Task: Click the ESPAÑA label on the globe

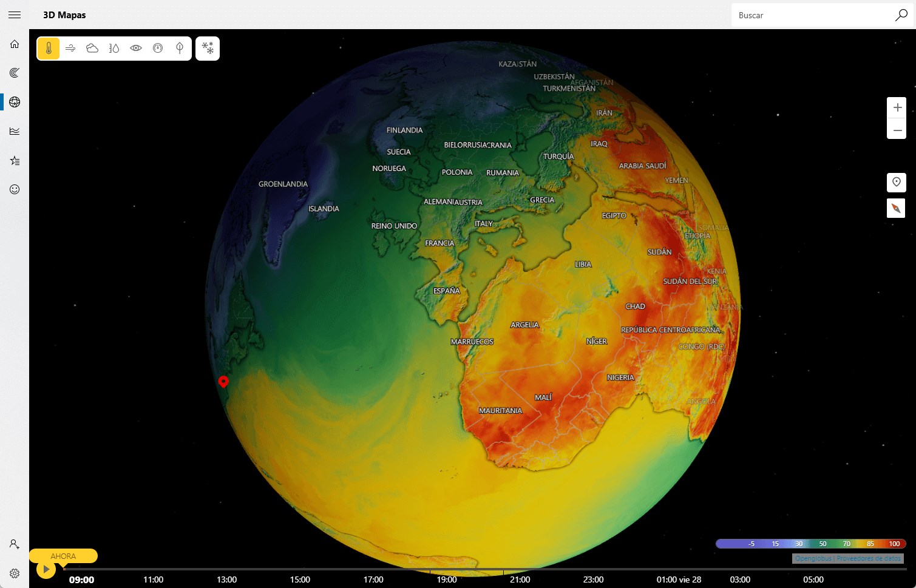Action: (x=447, y=291)
